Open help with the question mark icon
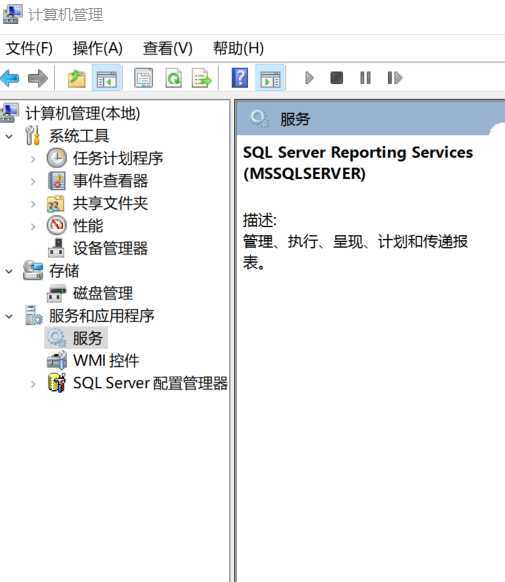 coord(240,78)
